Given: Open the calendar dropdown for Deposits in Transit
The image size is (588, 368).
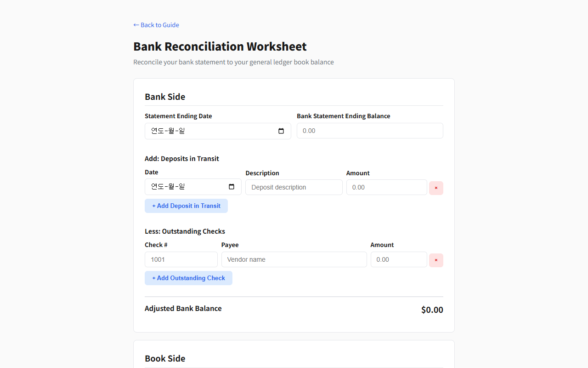Looking at the screenshot, I should tap(232, 186).
